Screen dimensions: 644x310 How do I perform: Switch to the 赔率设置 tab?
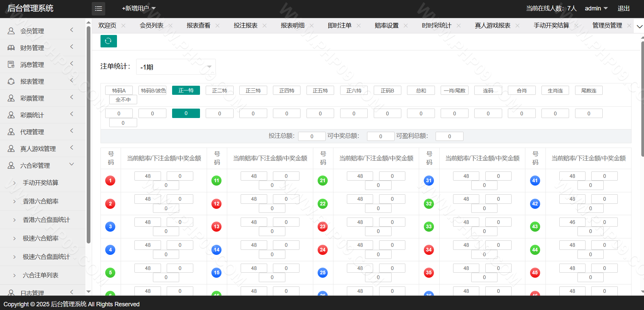click(387, 26)
